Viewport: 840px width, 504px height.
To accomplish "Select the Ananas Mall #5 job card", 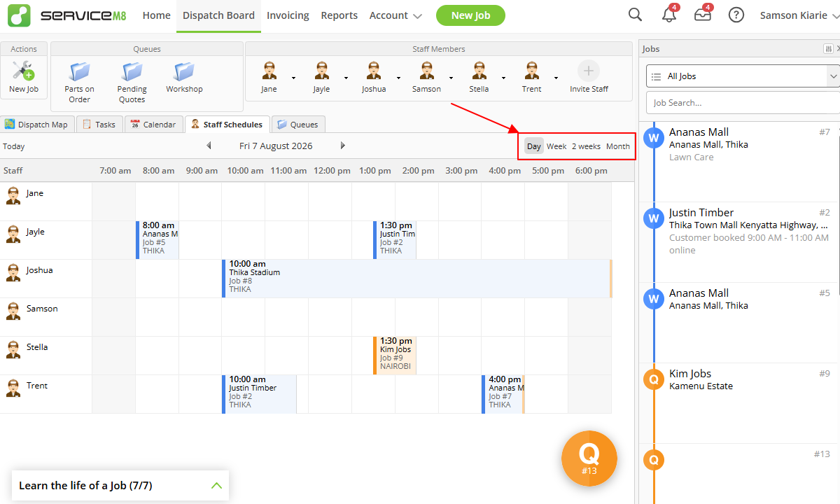I will 740,323.
